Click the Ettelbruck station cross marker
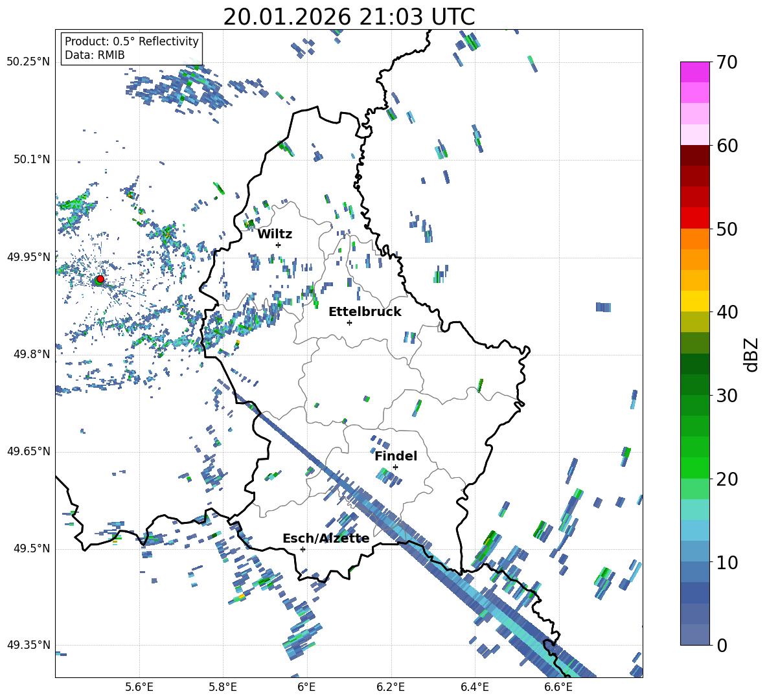The image size is (767, 700). pyautogui.click(x=349, y=322)
